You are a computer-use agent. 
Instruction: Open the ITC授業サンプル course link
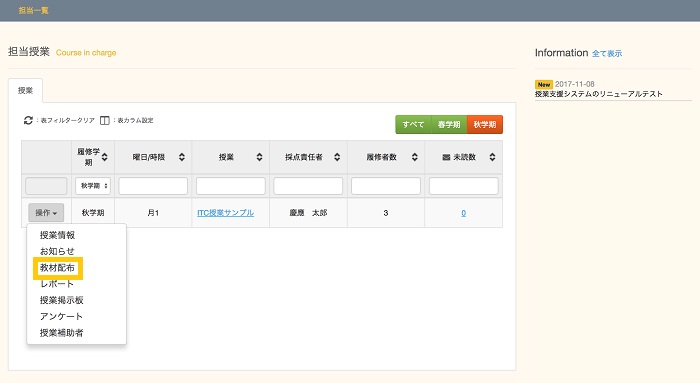[225, 213]
